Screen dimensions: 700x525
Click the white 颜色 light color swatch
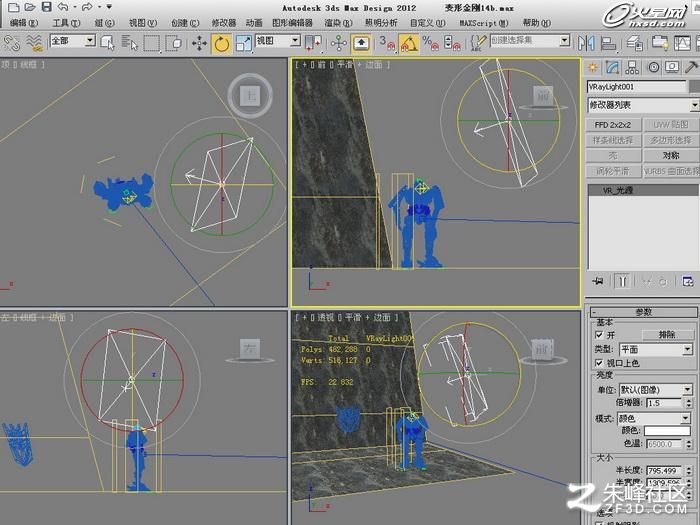coord(667,431)
